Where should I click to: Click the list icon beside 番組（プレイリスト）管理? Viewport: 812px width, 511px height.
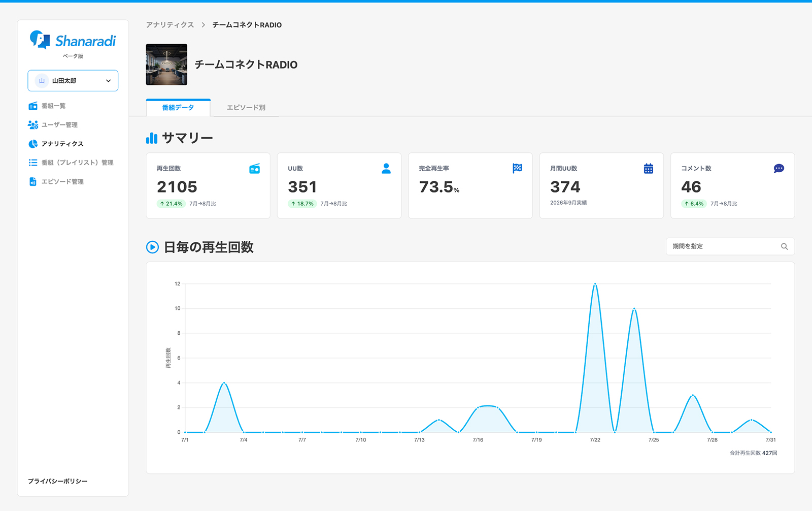coord(33,163)
